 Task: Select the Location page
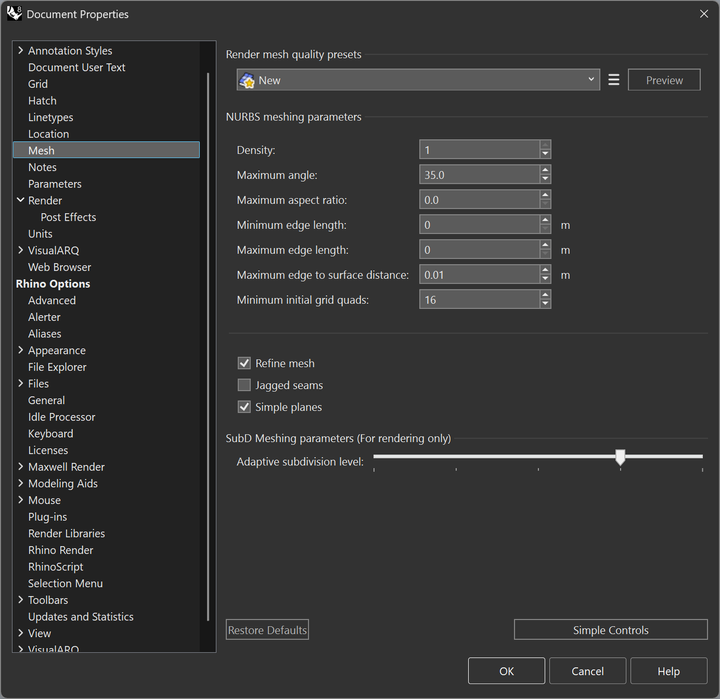pyautogui.click(x=49, y=134)
